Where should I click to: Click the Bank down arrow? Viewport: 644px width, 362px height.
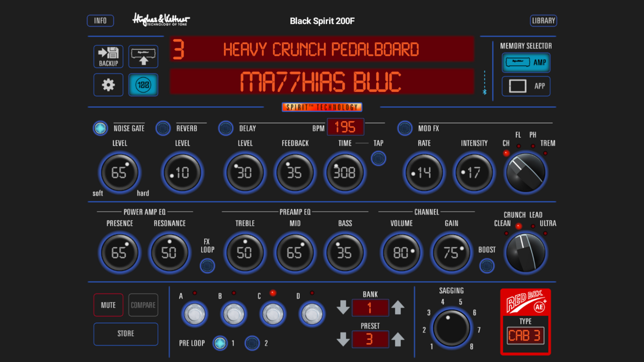click(343, 307)
